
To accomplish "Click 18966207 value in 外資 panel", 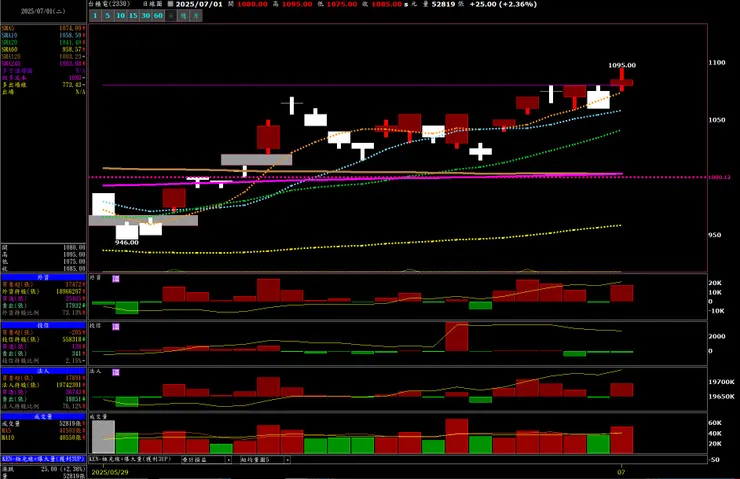I will coord(68,292).
